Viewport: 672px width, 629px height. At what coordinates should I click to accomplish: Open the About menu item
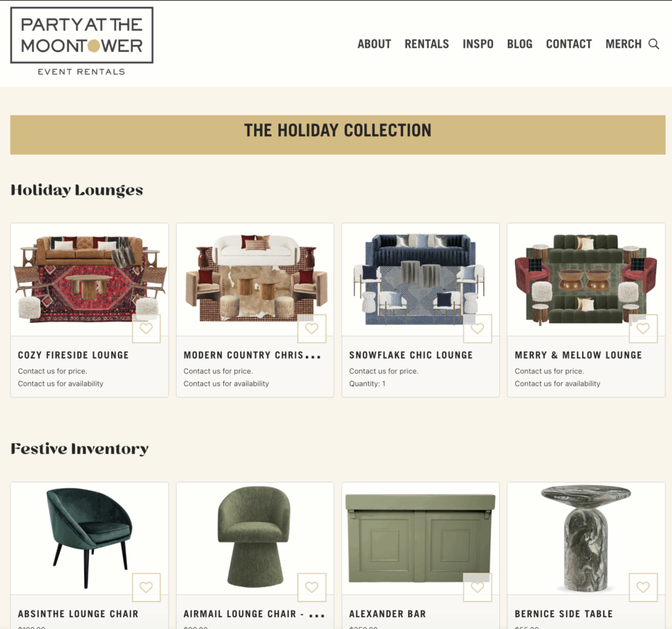pyautogui.click(x=374, y=44)
